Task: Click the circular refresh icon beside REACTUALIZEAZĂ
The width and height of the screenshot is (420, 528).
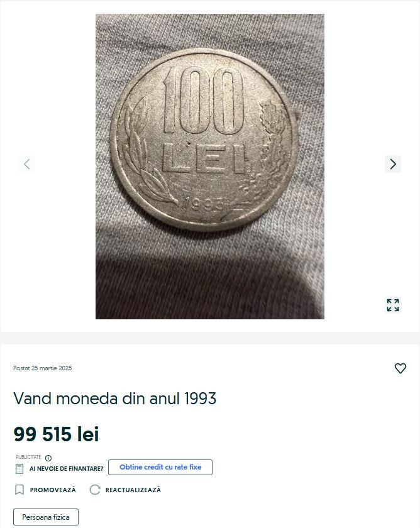Action: coord(95,490)
